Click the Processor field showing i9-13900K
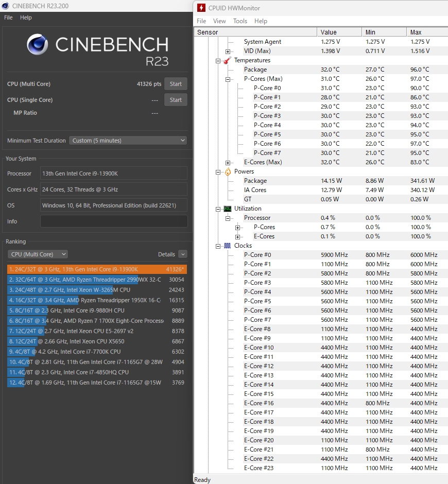Image resolution: width=448 pixels, height=484 pixels. (x=114, y=174)
